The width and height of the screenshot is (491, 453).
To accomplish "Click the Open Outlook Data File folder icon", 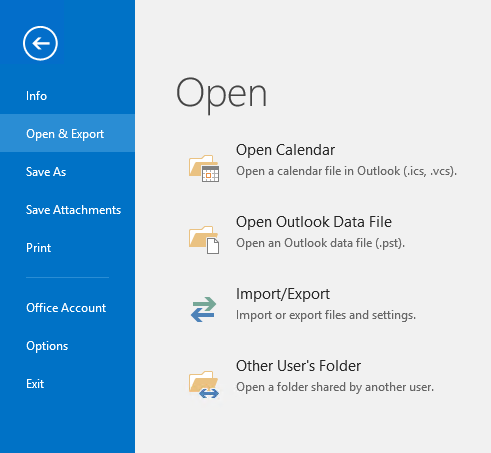I will [204, 240].
